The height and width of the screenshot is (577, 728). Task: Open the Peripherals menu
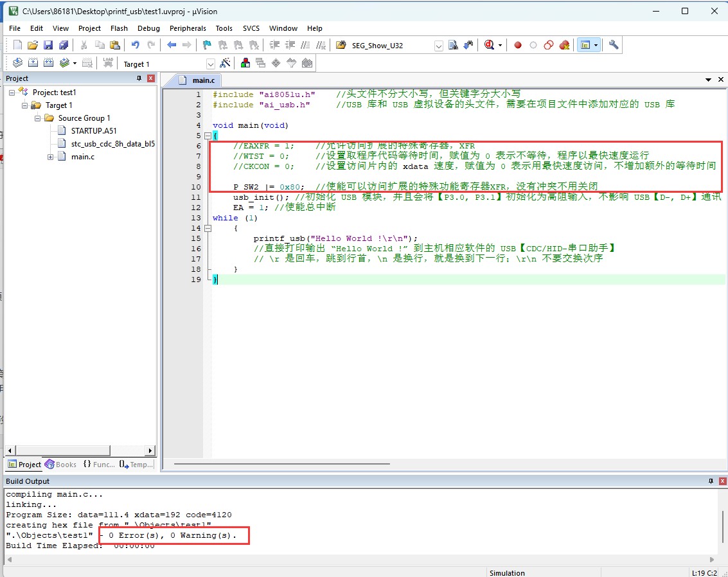point(188,28)
